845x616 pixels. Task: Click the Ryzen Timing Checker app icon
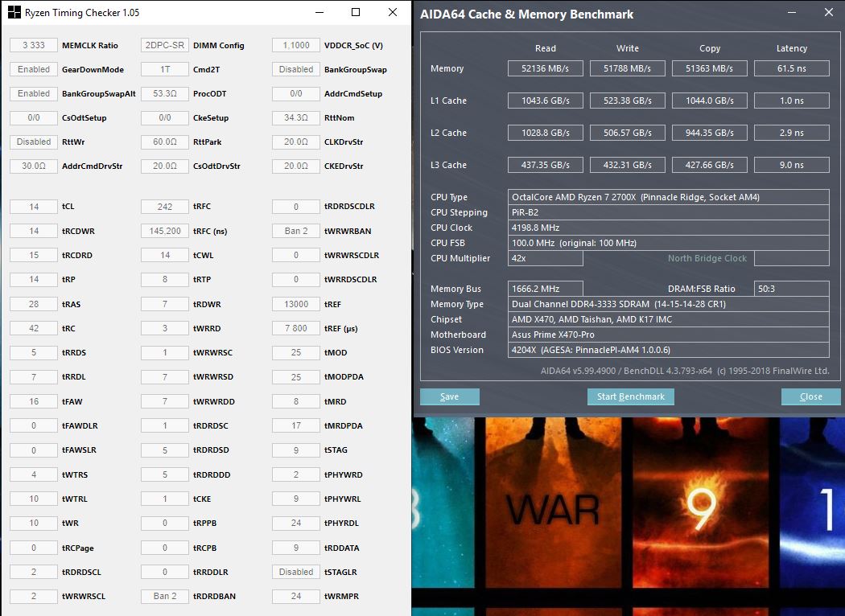click(14, 12)
